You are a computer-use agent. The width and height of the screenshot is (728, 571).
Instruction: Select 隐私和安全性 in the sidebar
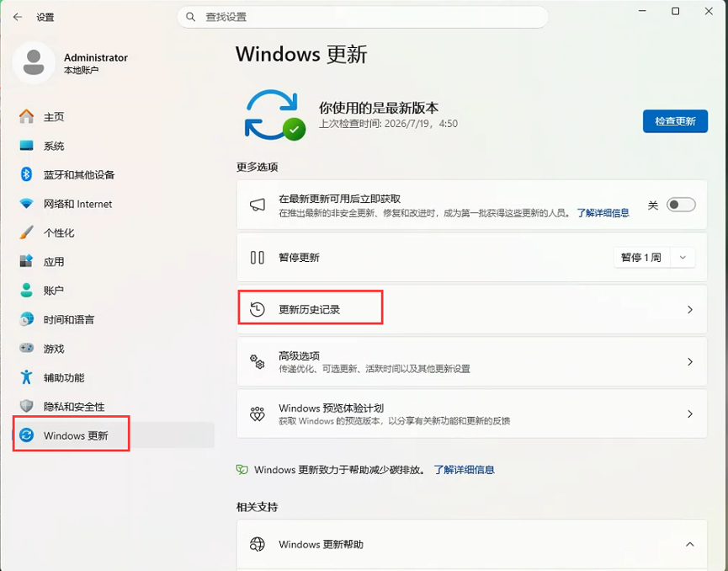click(x=114, y=406)
